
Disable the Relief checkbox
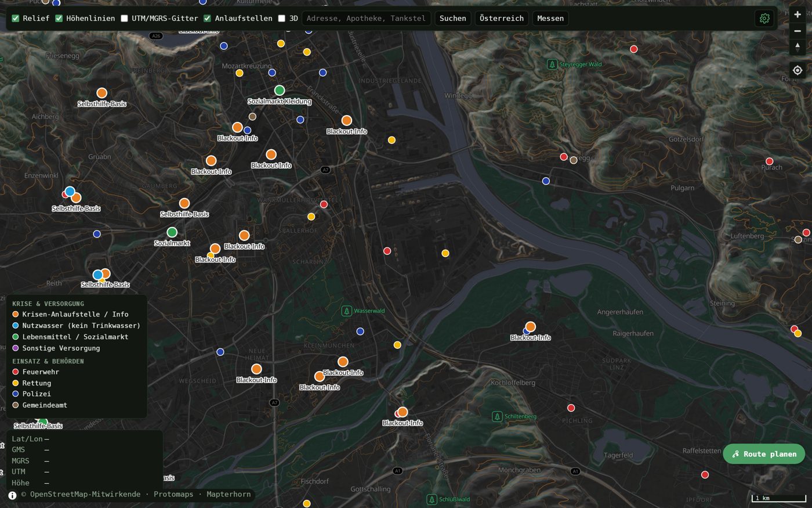pos(16,19)
